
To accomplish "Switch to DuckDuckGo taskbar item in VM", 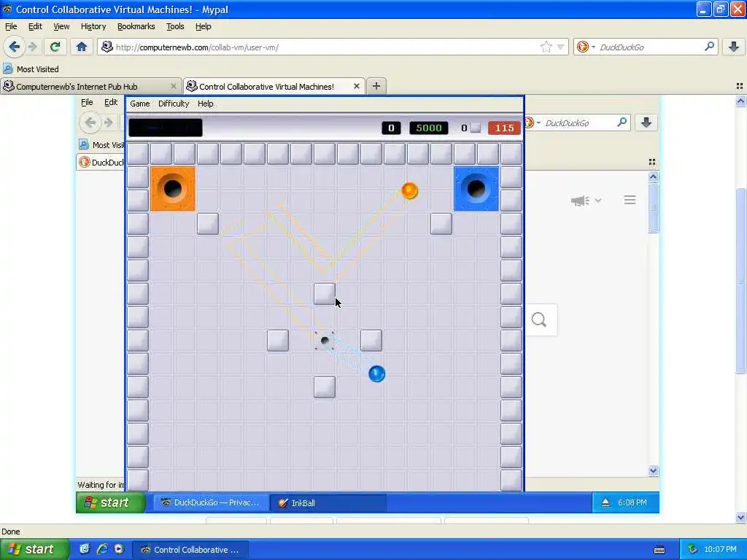I will coord(210,503).
